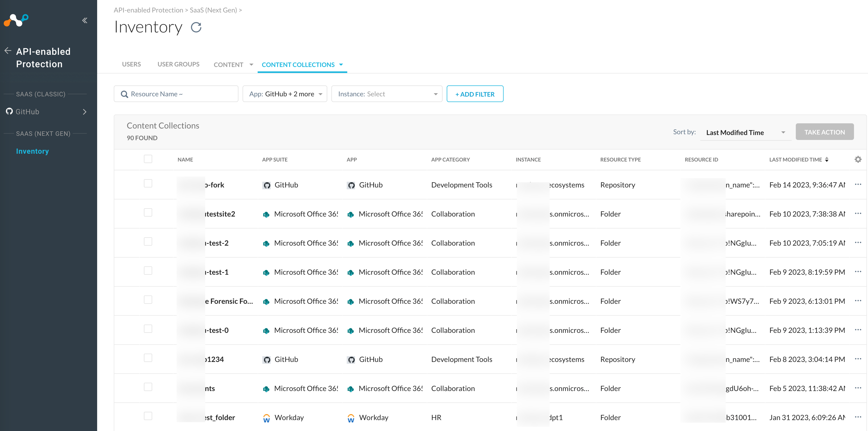The image size is (868, 431).
Task: Click the API-enabled Protection sidebar heading
Action: tap(43, 58)
